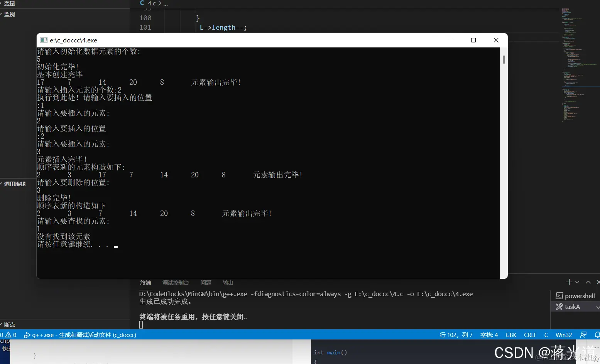The image size is (600, 364).
Task: Click line 102 column 7 position indicator
Action: [x=456, y=335]
